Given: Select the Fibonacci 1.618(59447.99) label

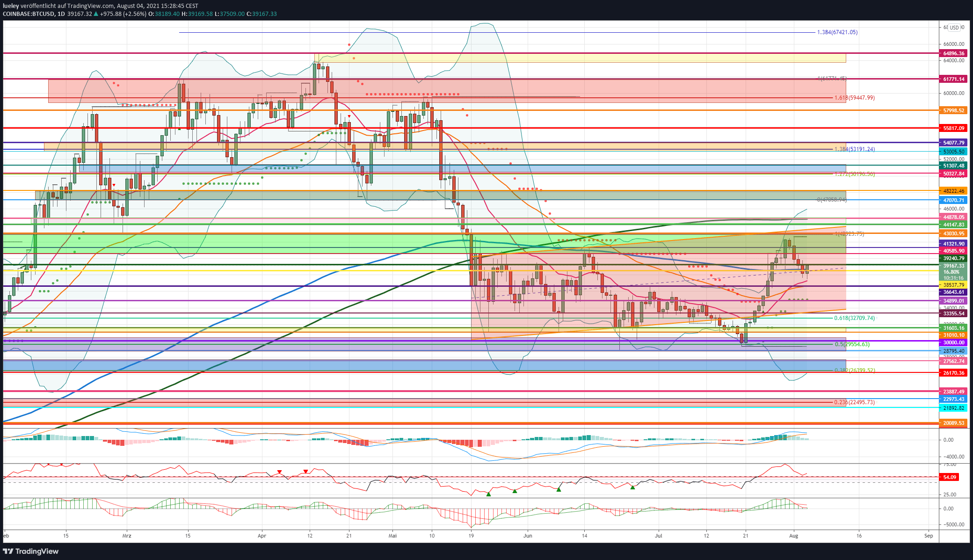Looking at the screenshot, I should (x=855, y=98).
